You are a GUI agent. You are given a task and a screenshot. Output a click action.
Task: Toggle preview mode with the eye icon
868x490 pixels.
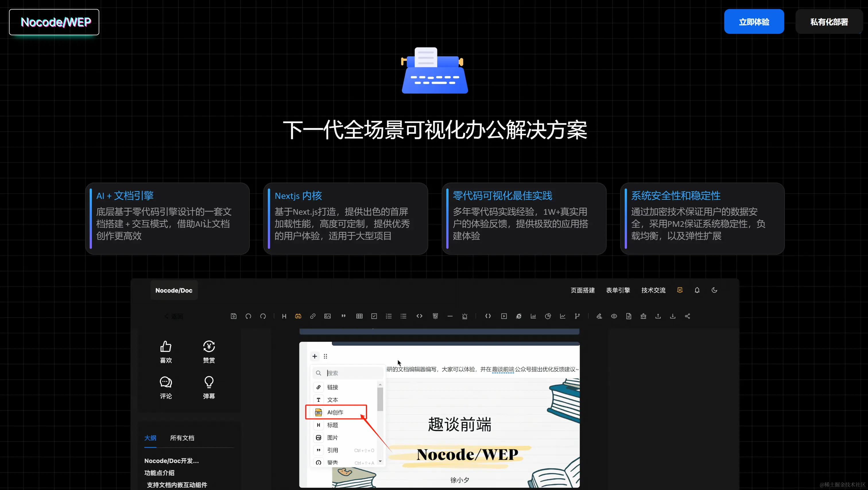614,316
